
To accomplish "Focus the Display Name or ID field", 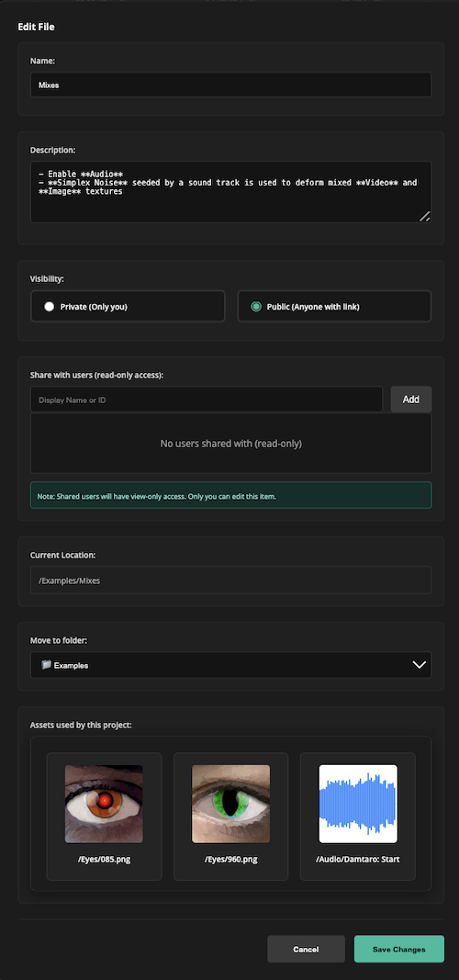I will (x=207, y=400).
